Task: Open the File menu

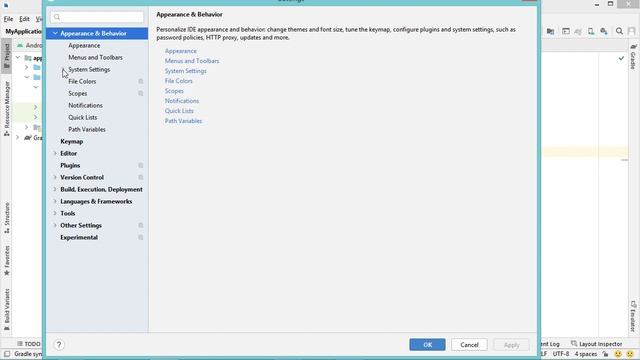Action: pos(8,19)
